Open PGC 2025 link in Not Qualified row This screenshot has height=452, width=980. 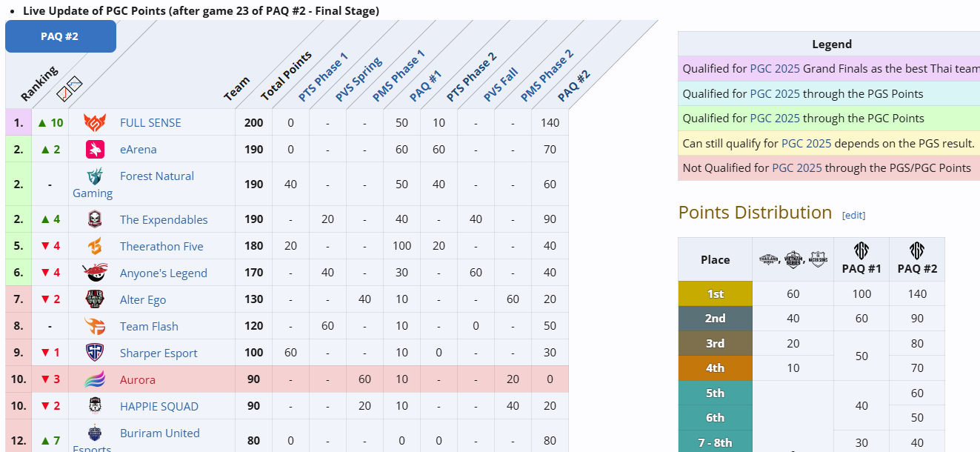click(x=797, y=167)
